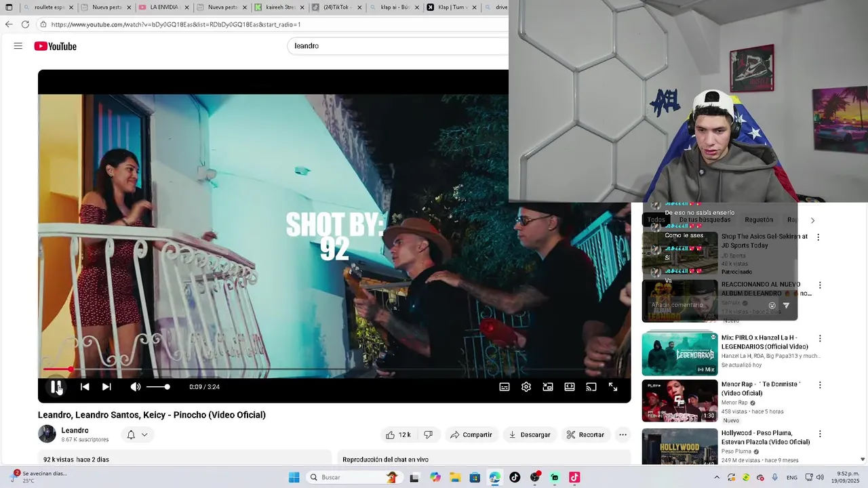Enable miniplayer mode

[548, 387]
